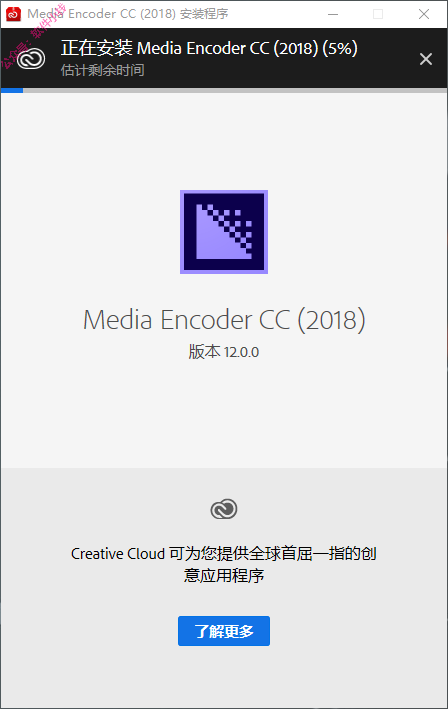The width and height of the screenshot is (448, 709).
Task: Click the 版本 12.0.0 version label
Action: point(224,352)
